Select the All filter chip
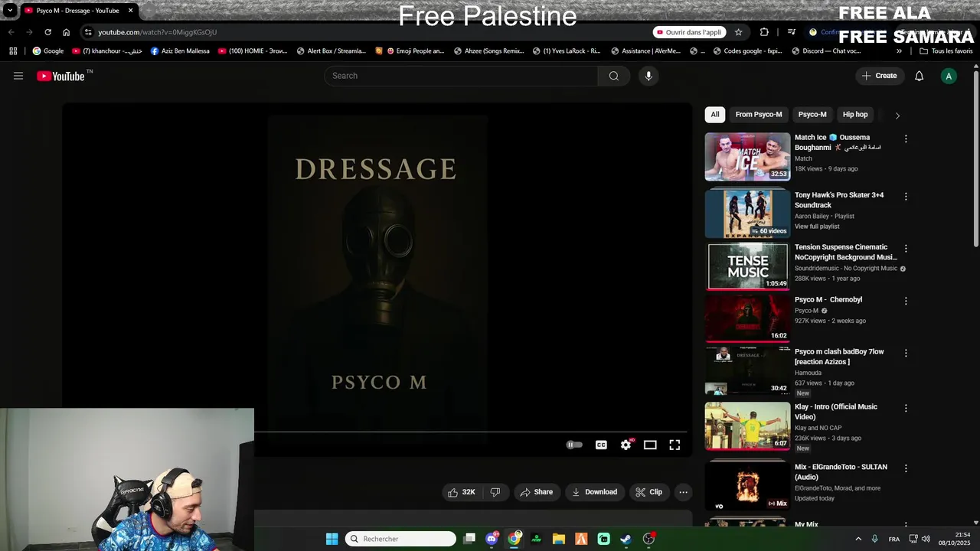The height and width of the screenshot is (551, 980). point(714,115)
